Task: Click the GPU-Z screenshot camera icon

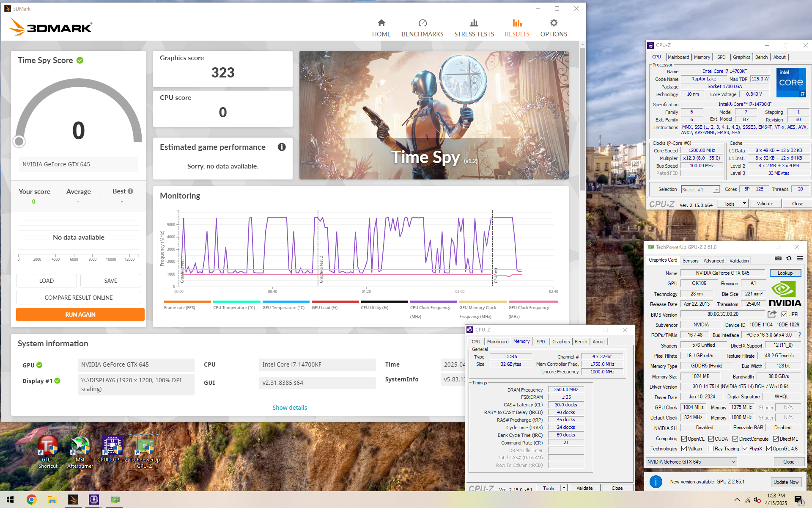Action: pos(778,258)
